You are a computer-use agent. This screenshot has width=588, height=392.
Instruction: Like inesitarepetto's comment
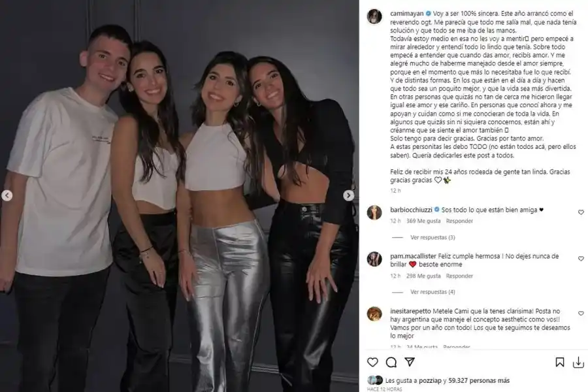click(x=581, y=313)
